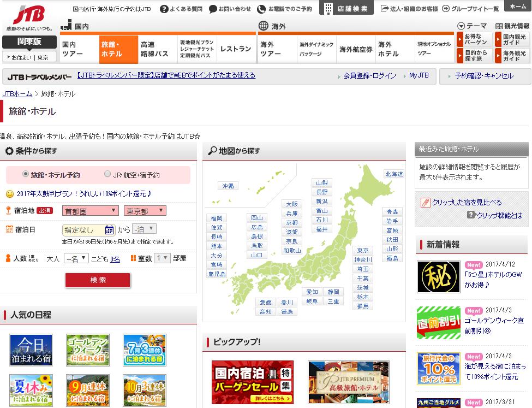Open the 目的から探す旅 button

click(x=474, y=56)
